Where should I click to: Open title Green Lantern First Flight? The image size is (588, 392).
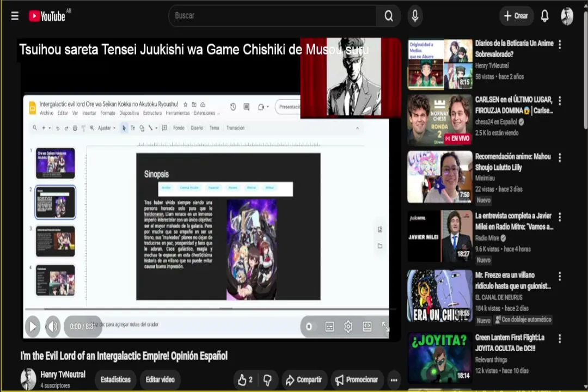510,342
